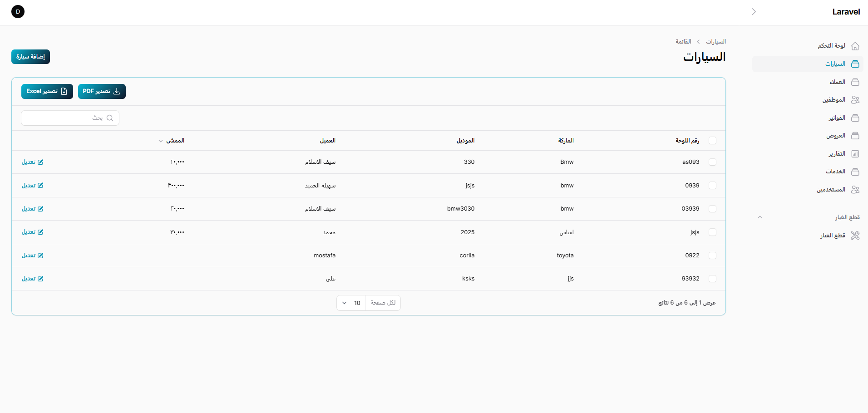Collapse the قطع الغيار sidebar group
Image resolution: width=868 pixels, height=413 pixels.
click(759, 217)
